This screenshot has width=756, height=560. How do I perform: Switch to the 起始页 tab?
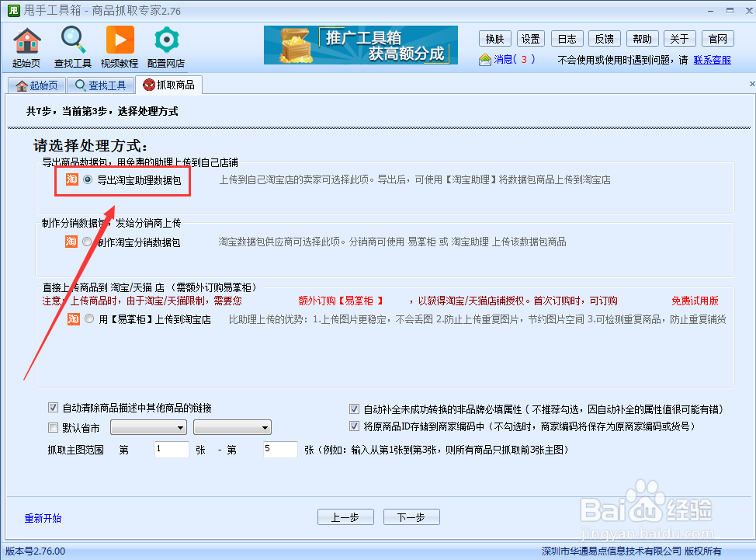click(x=36, y=85)
